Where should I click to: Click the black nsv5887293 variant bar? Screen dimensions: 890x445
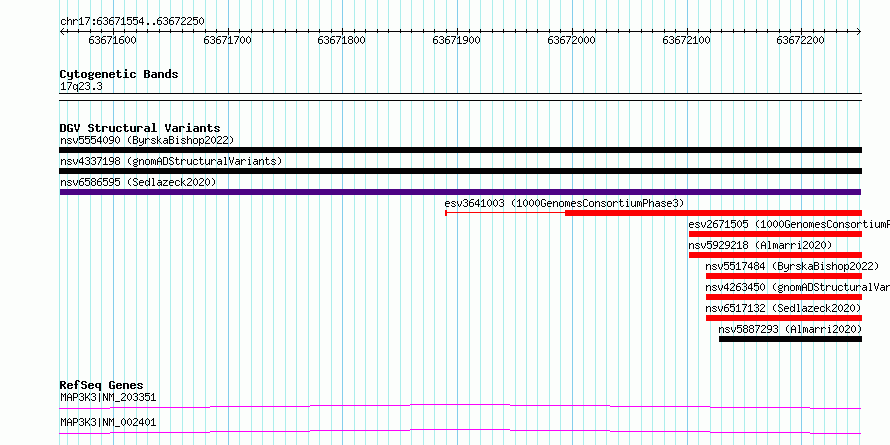(x=790, y=339)
